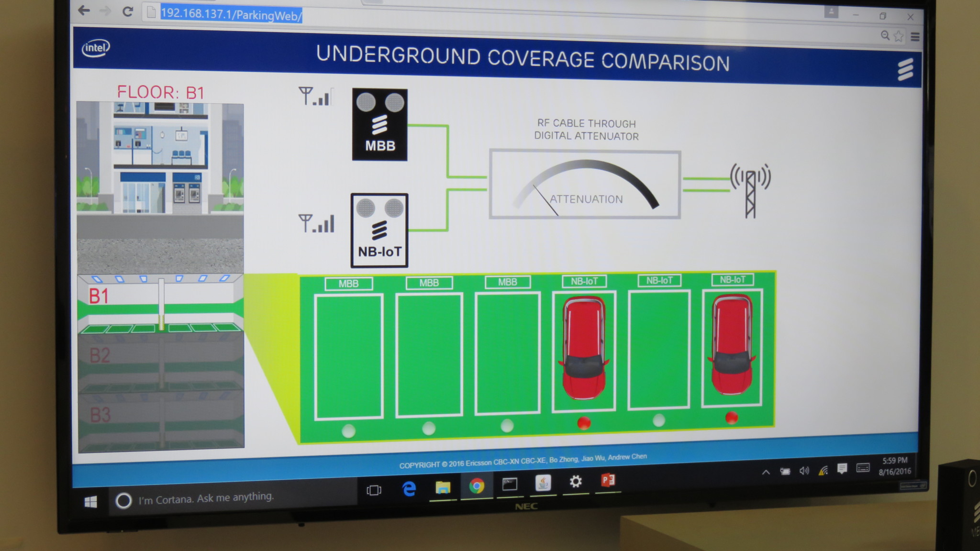Click the empty middle NB-IoT parking space

[659, 350]
